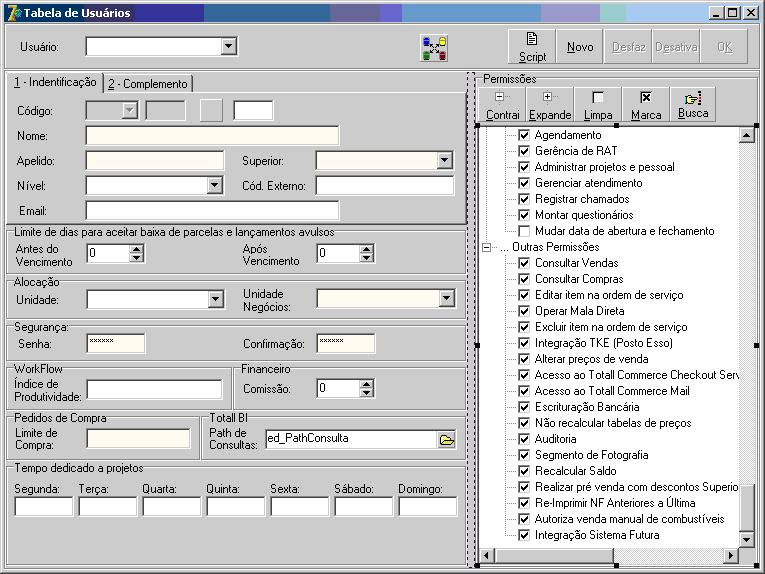Expand the Nível combo box
765x574 pixels.
[215, 185]
